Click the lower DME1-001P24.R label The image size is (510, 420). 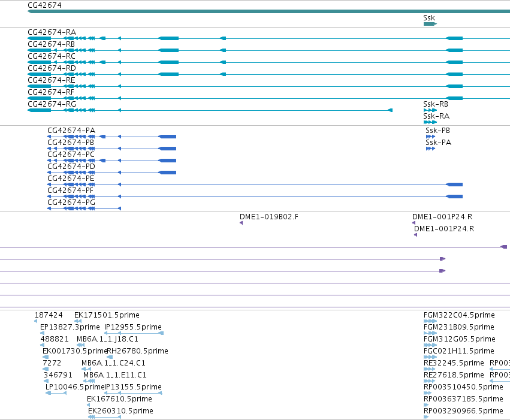pos(444,229)
